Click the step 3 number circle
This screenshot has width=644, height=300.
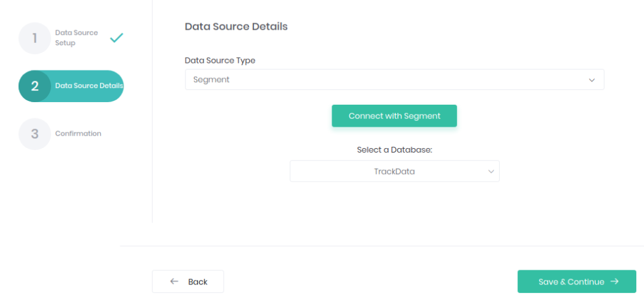point(34,134)
